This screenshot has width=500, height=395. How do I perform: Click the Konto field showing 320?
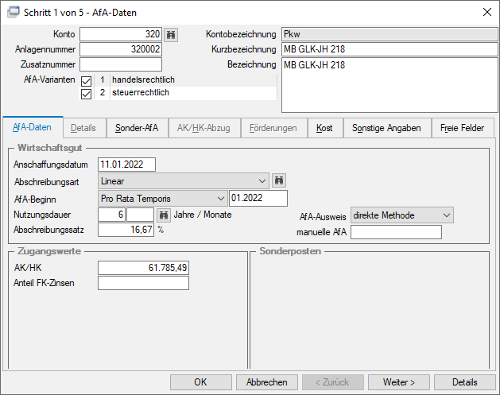pyautogui.click(x=121, y=34)
